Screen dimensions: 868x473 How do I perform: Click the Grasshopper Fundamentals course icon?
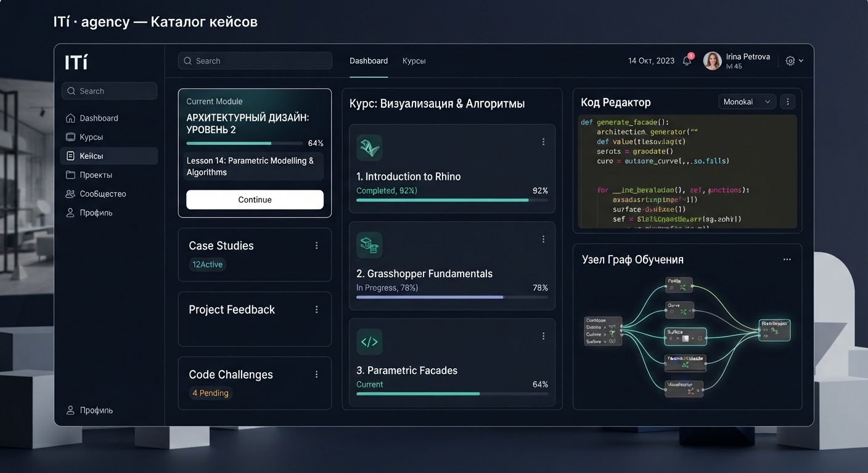pyautogui.click(x=369, y=245)
